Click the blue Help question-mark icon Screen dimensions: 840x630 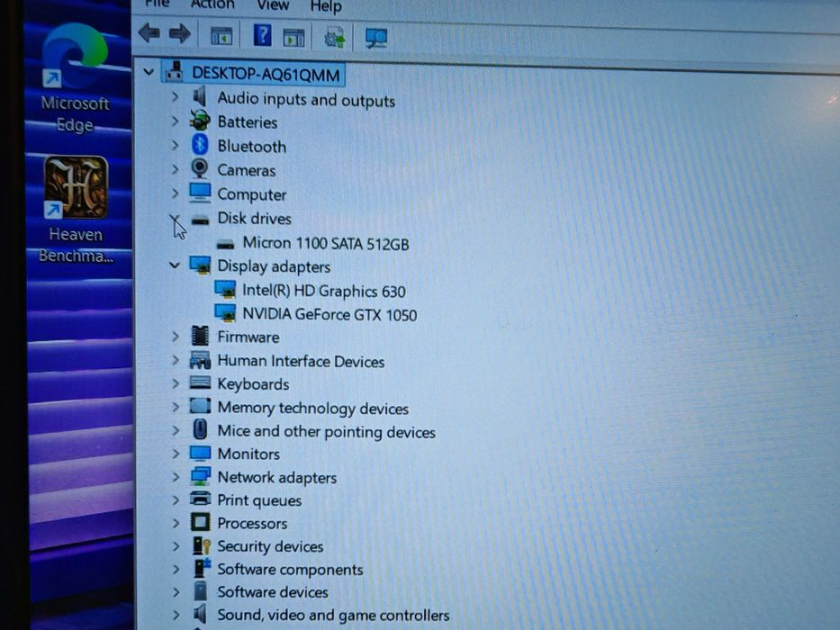(262, 35)
